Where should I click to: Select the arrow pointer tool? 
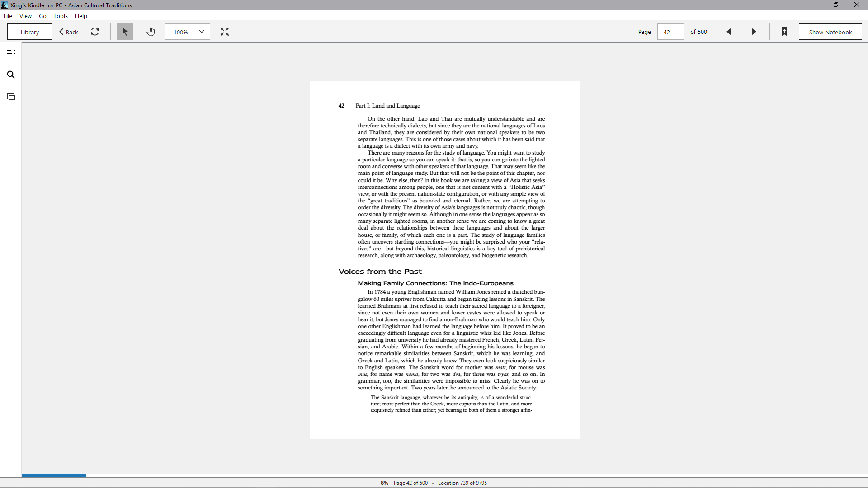coord(125,32)
